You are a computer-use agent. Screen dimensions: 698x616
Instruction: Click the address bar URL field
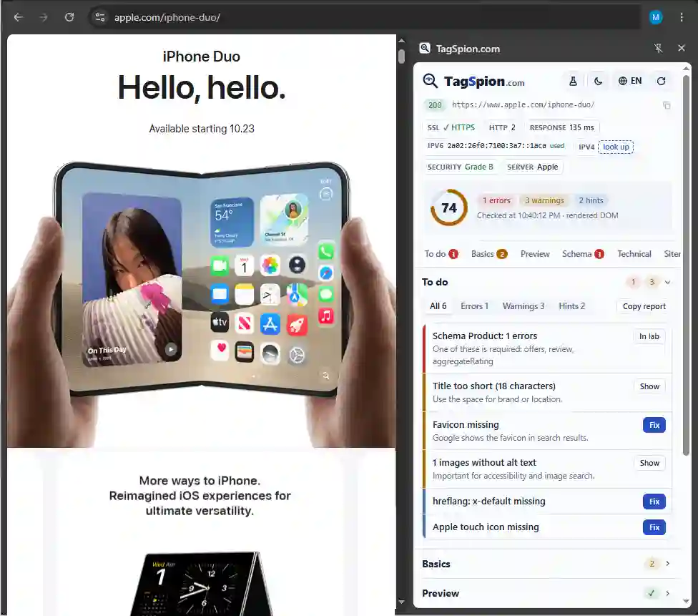coord(365,17)
